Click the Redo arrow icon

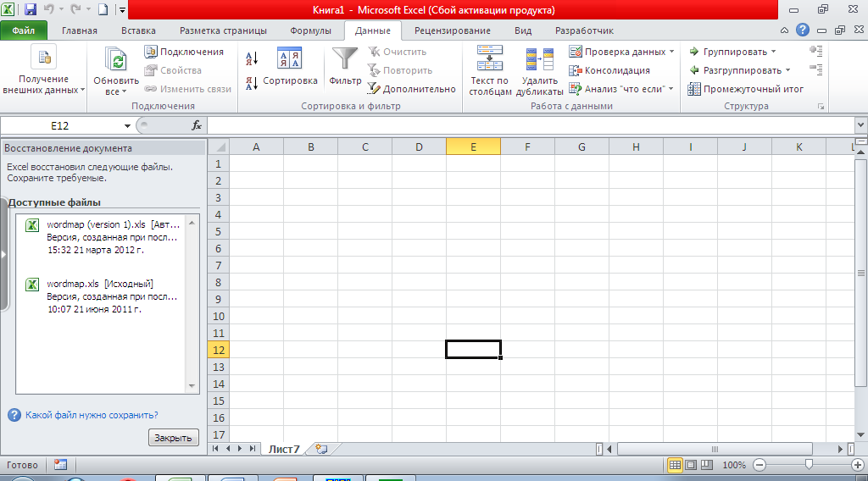click(76, 9)
